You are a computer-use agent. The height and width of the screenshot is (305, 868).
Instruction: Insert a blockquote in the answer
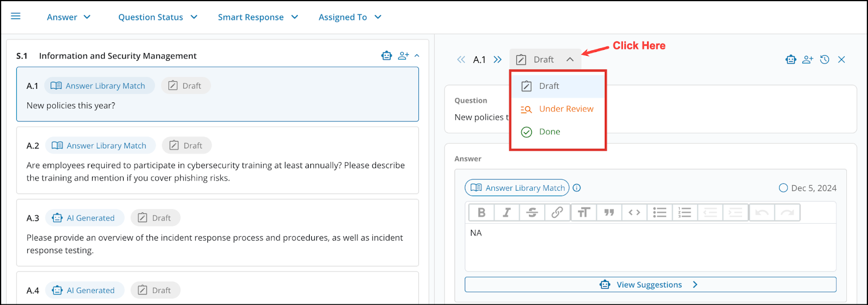(x=609, y=212)
